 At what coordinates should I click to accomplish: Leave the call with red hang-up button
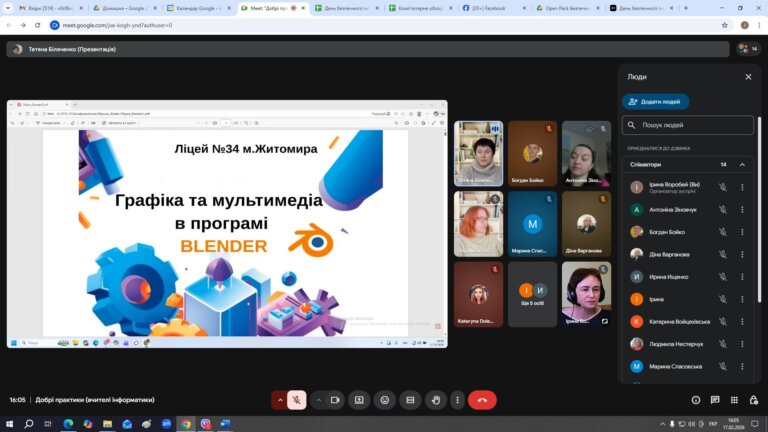[482, 400]
